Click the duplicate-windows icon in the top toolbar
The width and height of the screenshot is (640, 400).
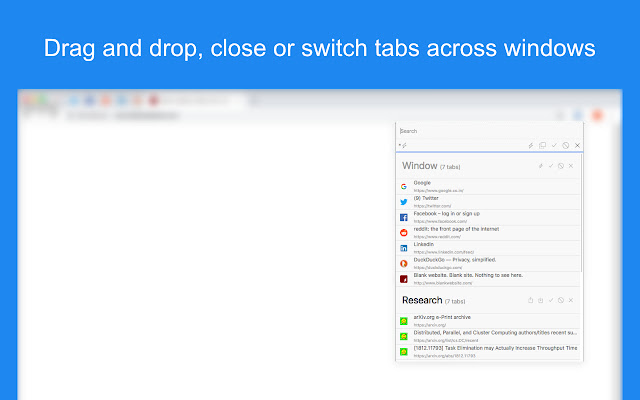coord(542,145)
